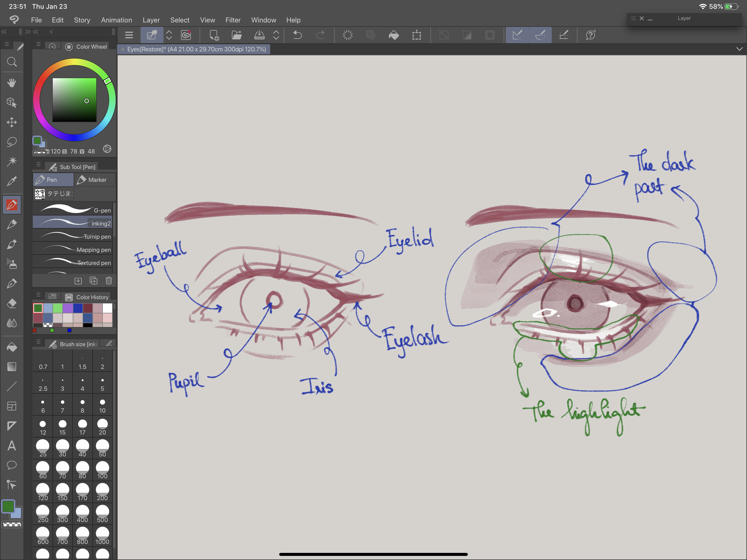Toggle Snap to Special Ruler button
This screenshot has height=560, width=747.
(540, 35)
